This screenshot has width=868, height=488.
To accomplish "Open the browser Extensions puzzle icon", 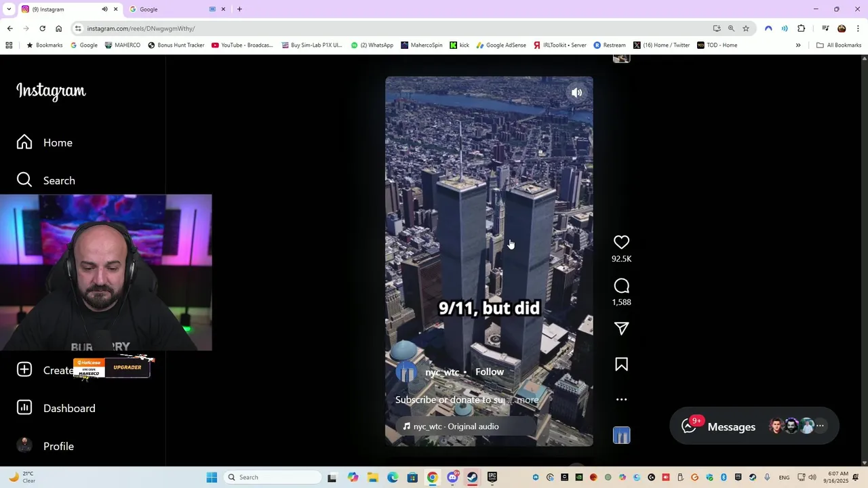I will tap(802, 28).
